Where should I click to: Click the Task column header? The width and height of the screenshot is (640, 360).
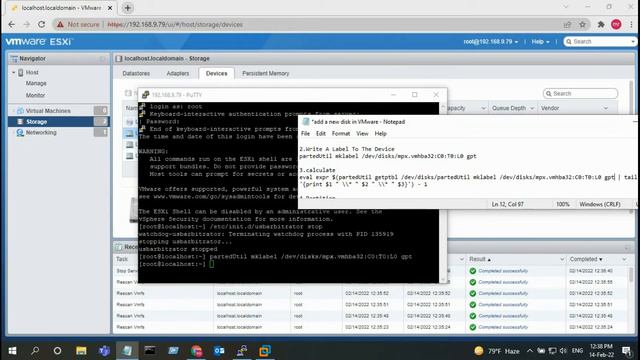(122, 259)
